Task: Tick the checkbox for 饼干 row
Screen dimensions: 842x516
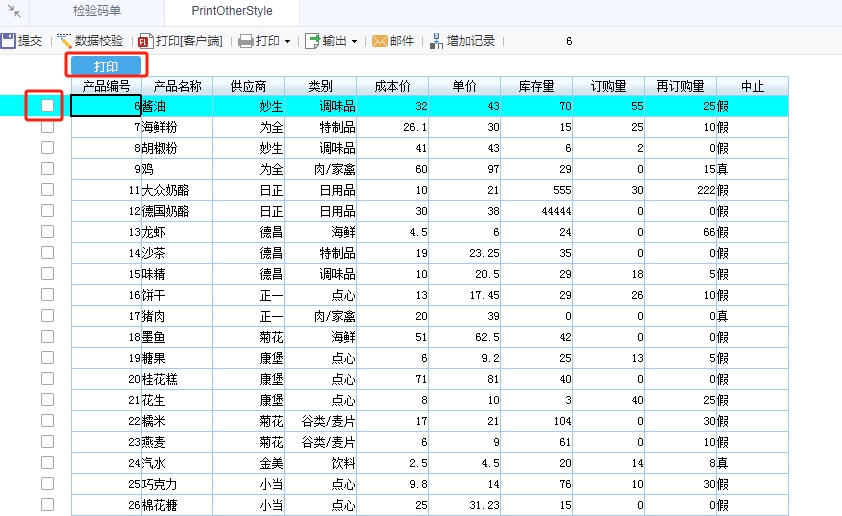Action: click(47, 295)
